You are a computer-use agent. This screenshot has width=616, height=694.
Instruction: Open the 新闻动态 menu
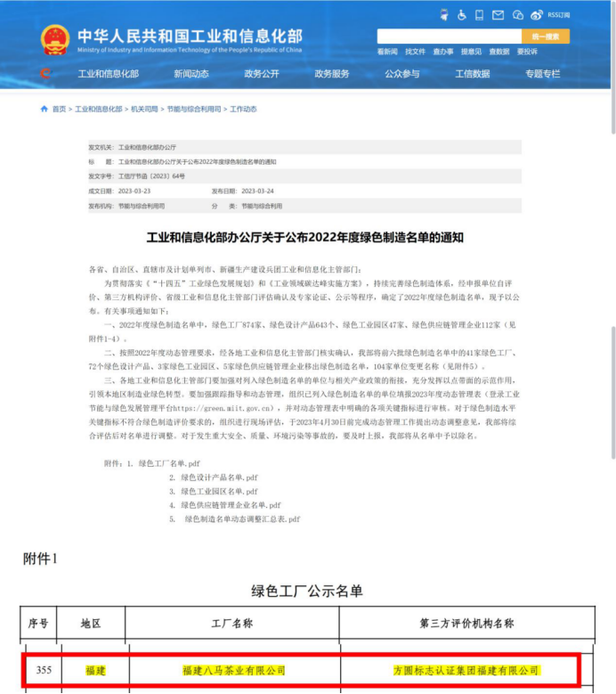tap(191, 74)
